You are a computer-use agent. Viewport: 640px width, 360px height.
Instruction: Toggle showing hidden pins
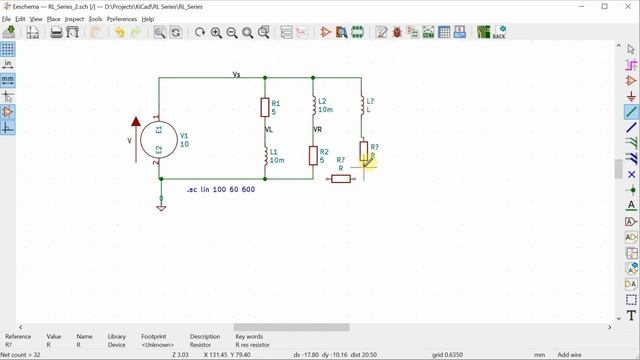coord(8,111)
